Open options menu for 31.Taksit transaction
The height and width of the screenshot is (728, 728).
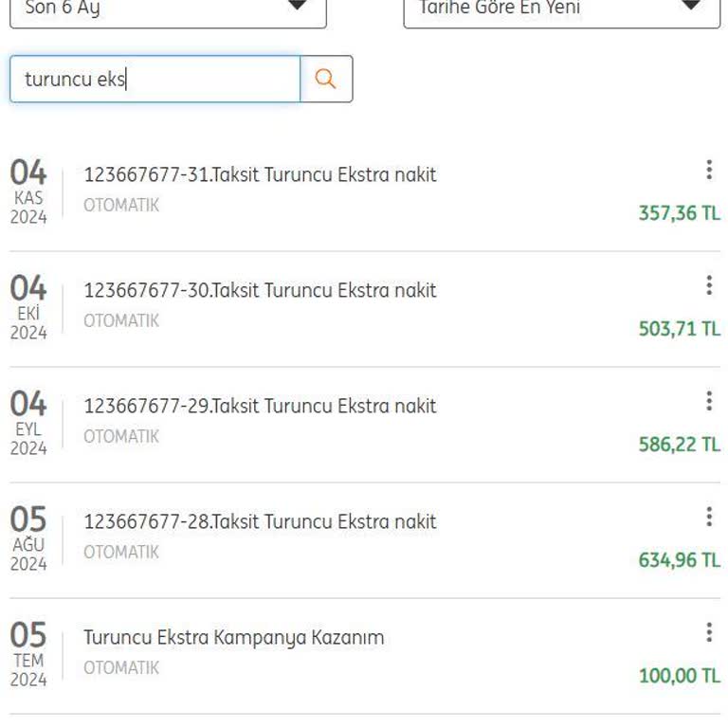click(x=708, y=170)
